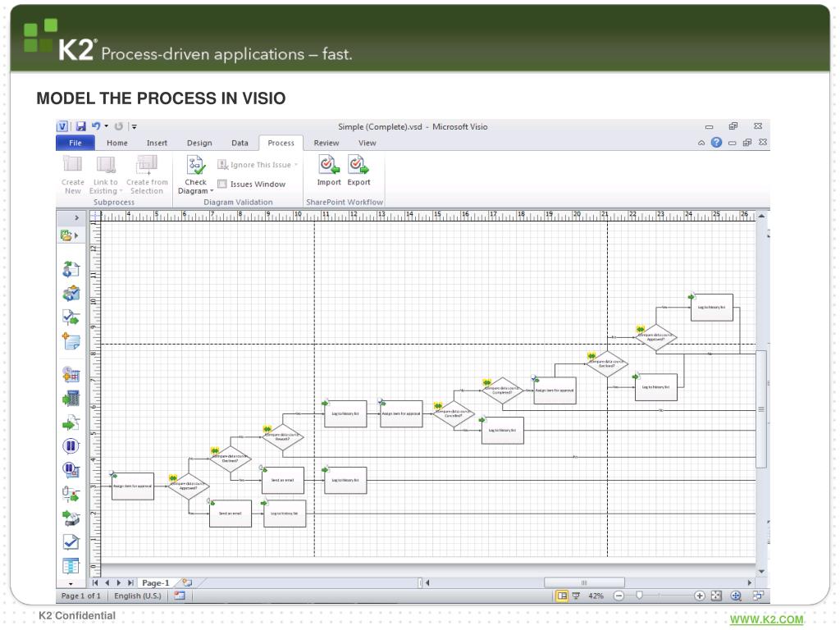Insert a new page with the tab icon

click(x=186, y=583)
